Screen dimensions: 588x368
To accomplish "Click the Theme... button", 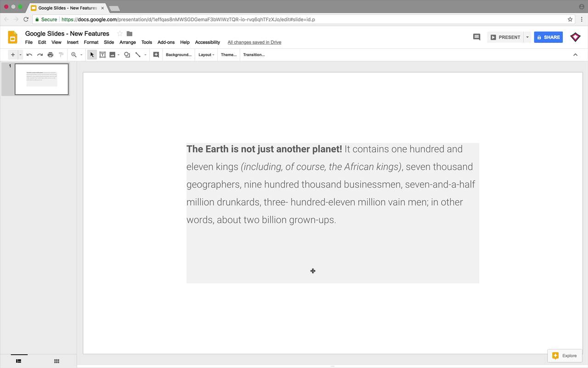I will [229, 55].
